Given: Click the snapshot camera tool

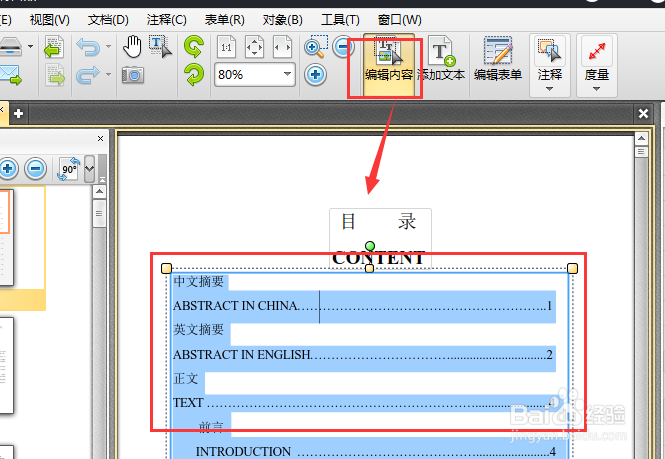Looking at the screenshot, I should pyautogui.click(x=133, y=75).
